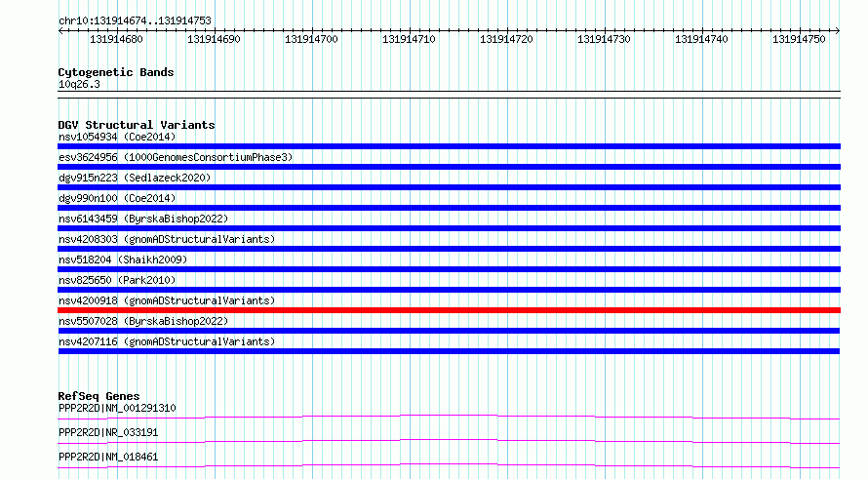Click ruler position 131914720
The image size is (868, 479).
pyautogui.click(x=506, y=39)
